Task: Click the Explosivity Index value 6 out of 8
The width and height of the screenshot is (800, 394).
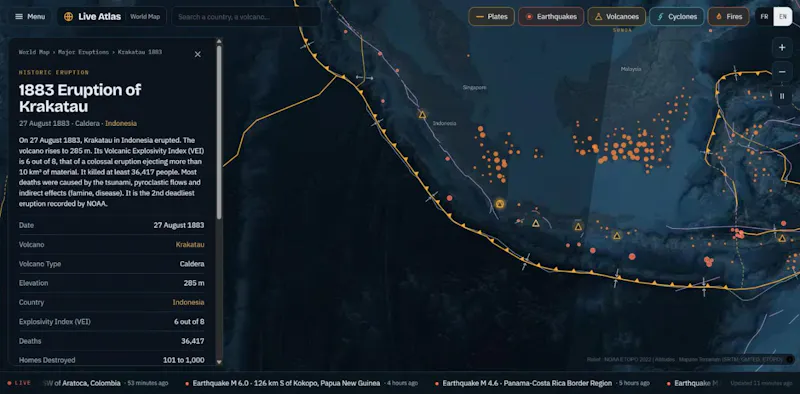Action: click(x=189, y=322)
